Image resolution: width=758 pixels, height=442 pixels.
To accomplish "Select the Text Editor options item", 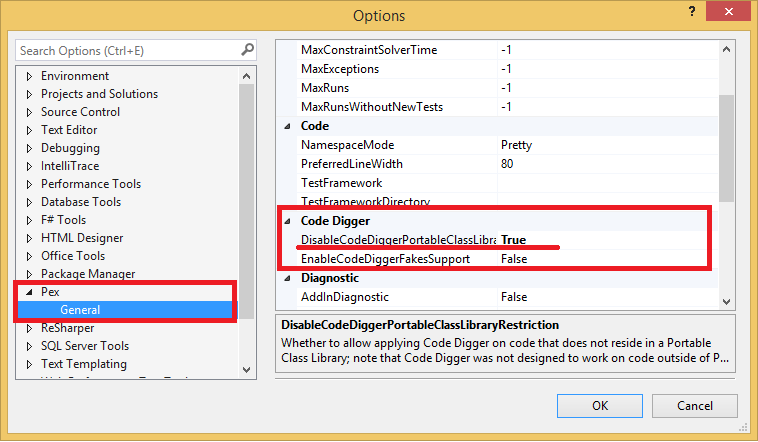I will tap(69, 130).
